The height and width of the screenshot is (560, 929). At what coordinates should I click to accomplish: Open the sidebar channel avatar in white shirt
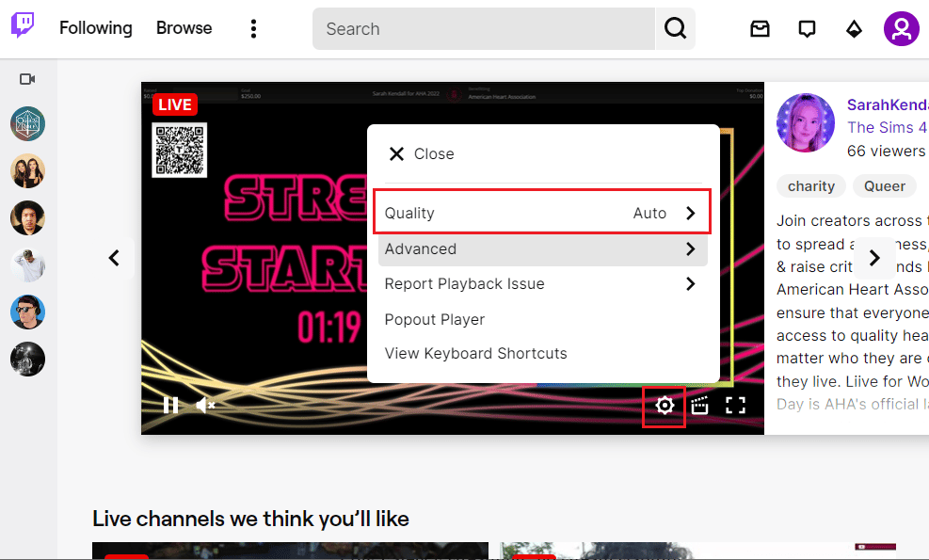pyautogui.click(x=28, y=264)
